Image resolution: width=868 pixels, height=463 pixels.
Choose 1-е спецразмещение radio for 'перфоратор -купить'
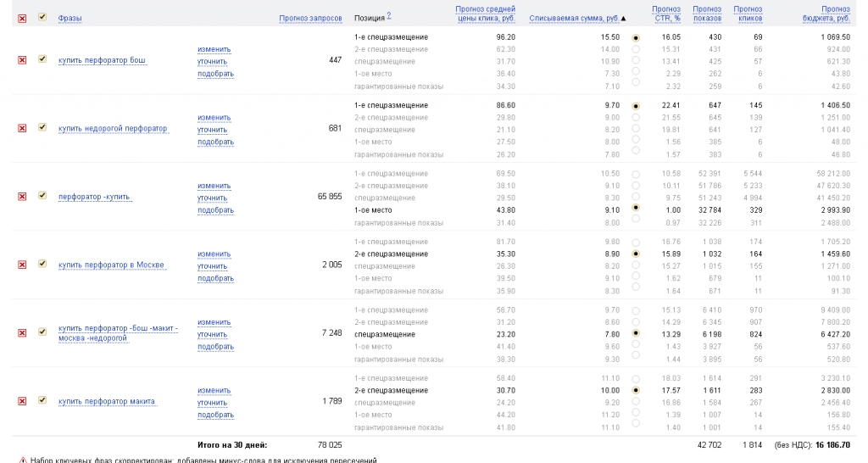[x=636, y=175]
